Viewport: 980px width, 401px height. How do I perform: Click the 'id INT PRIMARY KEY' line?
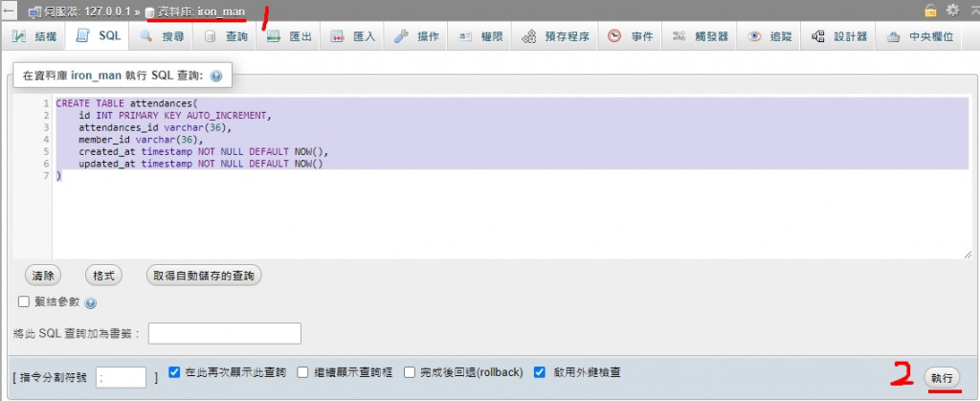tap(176, 116)
